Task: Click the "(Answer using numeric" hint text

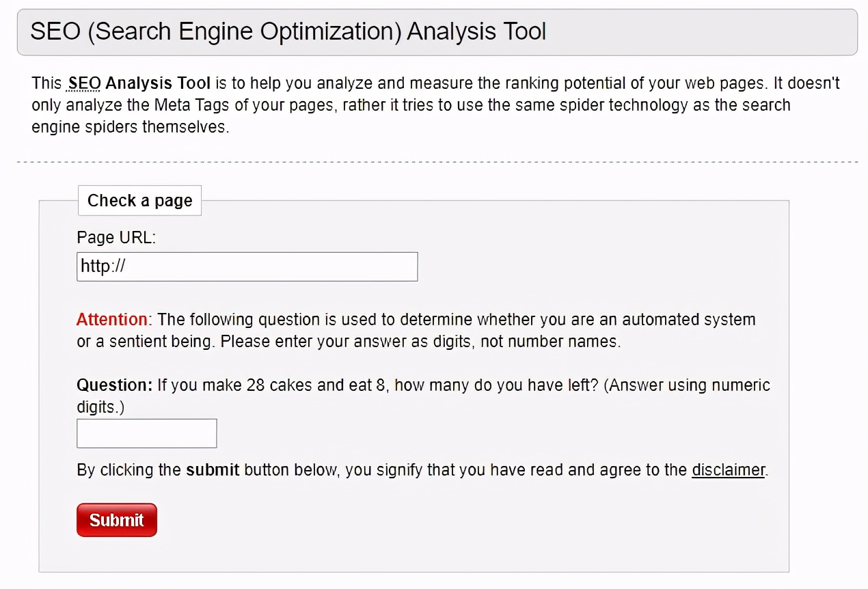Action: pos(688,385)
